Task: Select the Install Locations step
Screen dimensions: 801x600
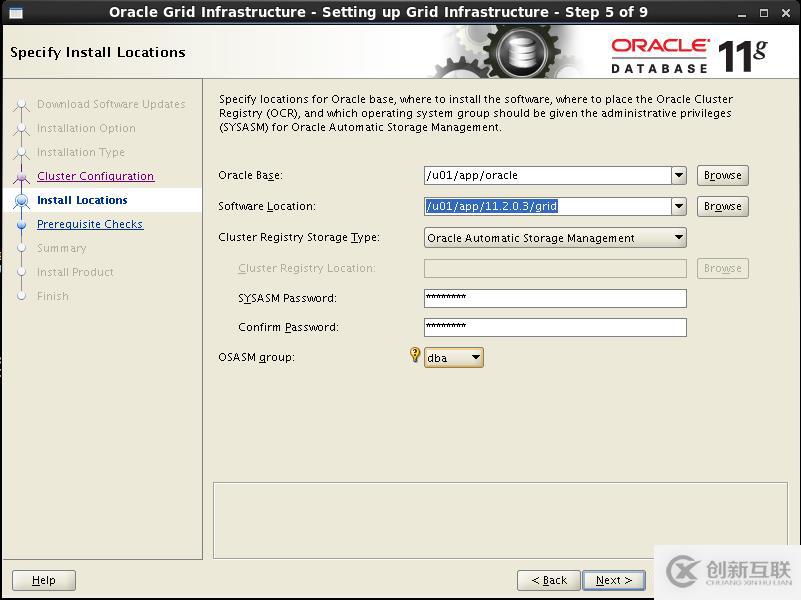Action: 82,200
